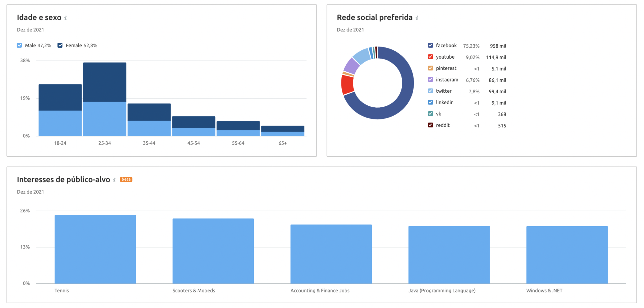This screenshot has width=644, height=308.
Task: Select the Tennis interest bar
Action: click(95, 248)
